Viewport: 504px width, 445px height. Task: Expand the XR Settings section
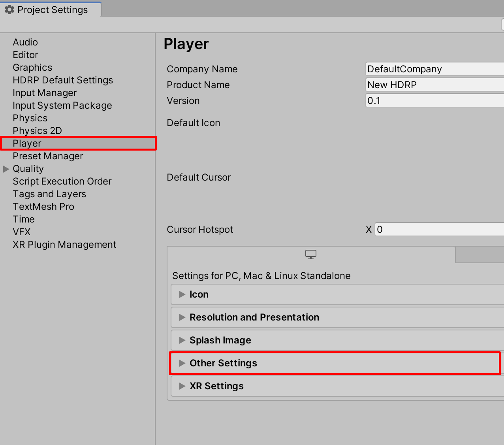tap(182, 386)
